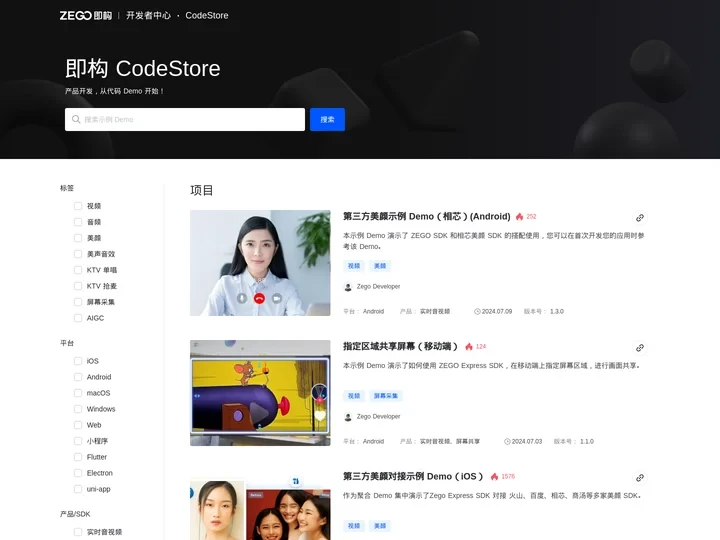Check the 实时音视频 product checkbox
The image size is (720, 540).
tap(78, 532)
